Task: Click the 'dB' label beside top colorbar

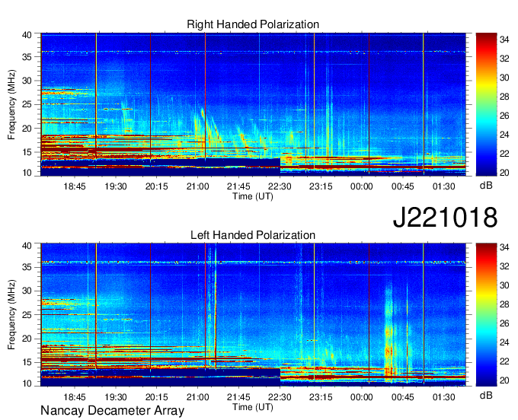Action: [486, 186]
